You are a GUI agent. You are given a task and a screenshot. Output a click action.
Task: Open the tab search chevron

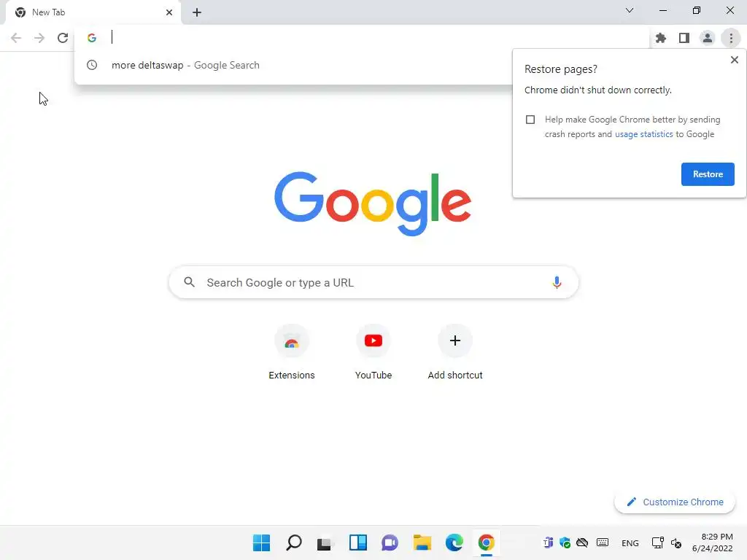click(630, 10)
